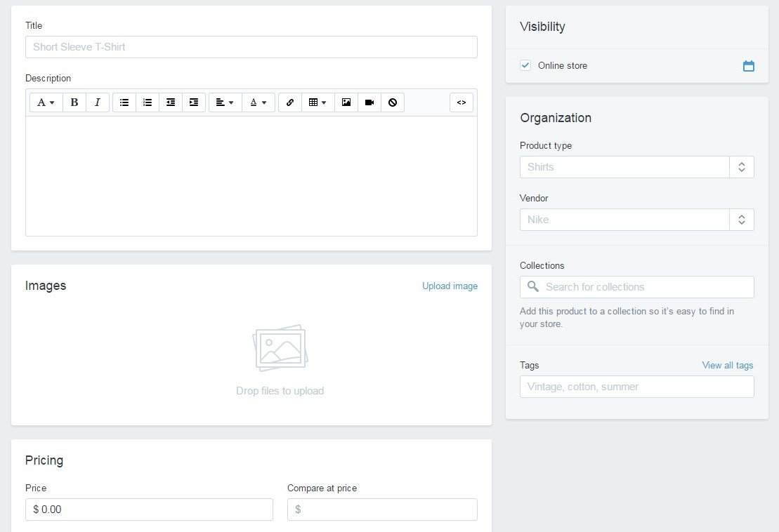
Task: Click the 'Images' heading
Action: pyautogui.click(x=46, y=286)
